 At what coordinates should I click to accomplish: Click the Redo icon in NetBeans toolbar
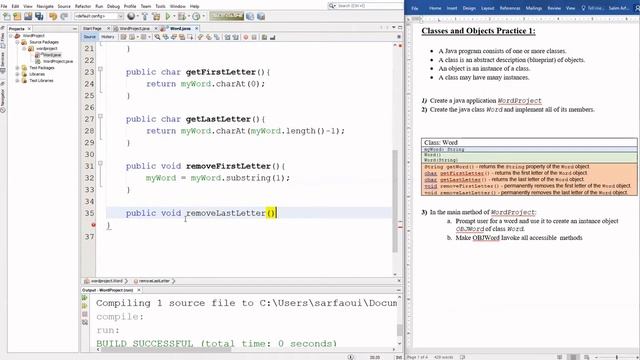64,16
